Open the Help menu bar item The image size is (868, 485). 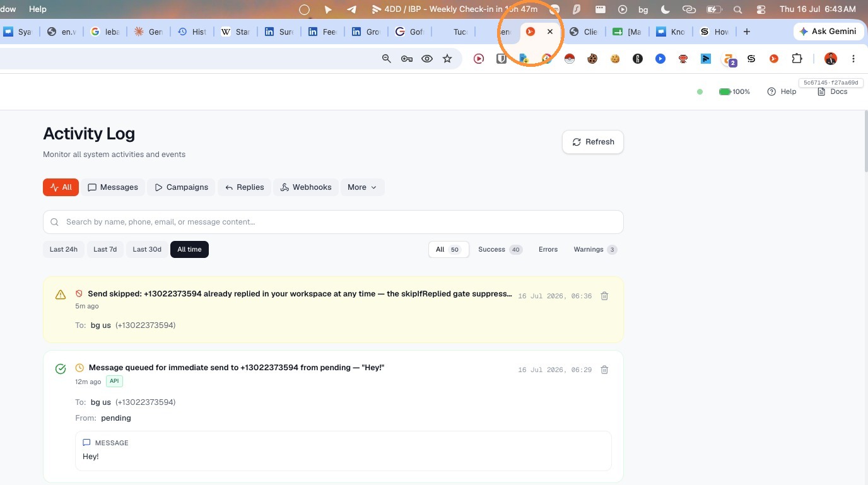tap(38, 9)
